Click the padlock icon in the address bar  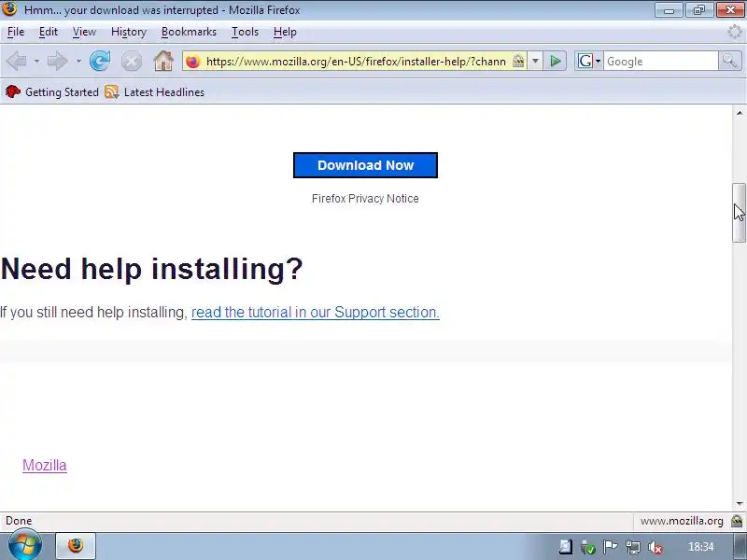click(x=518, y=61)
